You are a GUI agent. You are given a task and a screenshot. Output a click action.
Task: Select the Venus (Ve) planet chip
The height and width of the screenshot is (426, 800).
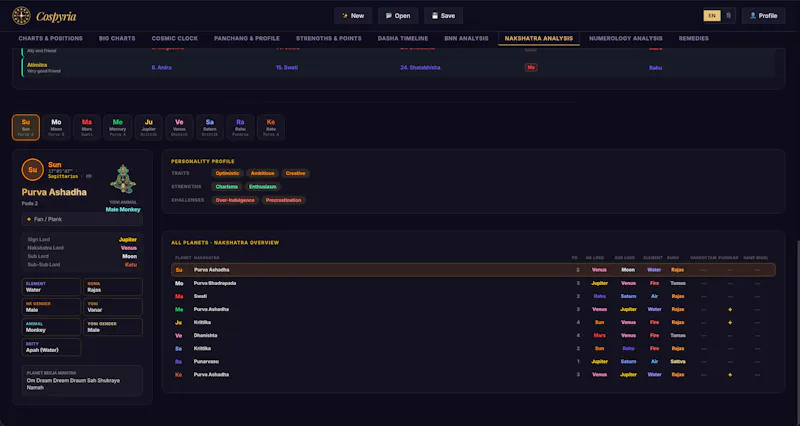[179, 127]
